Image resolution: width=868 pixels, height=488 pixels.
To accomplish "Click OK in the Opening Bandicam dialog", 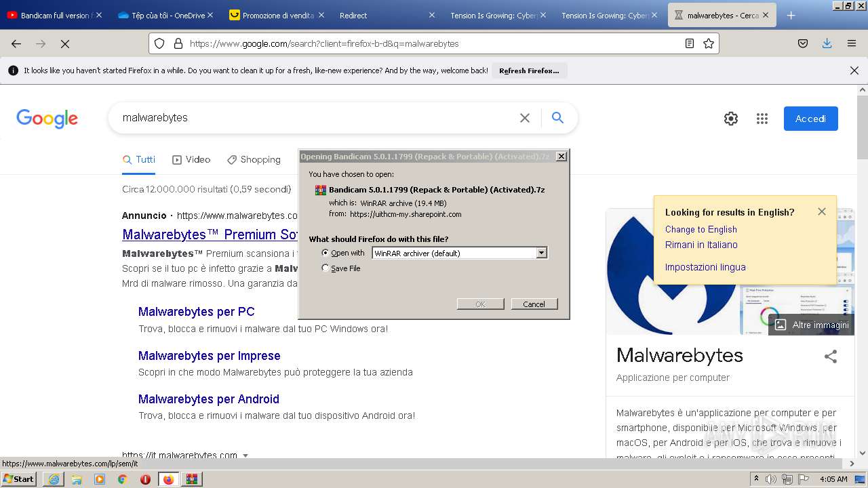I will point(480,304).
